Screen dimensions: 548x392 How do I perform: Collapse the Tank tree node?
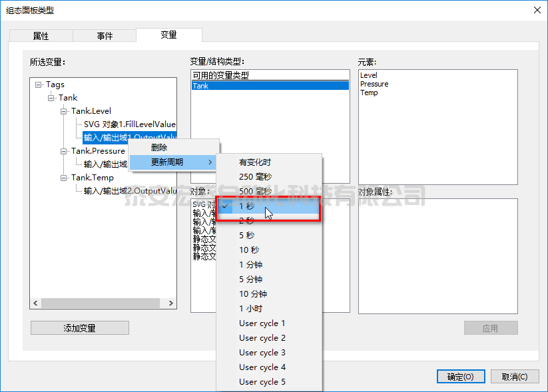point(51,98)
